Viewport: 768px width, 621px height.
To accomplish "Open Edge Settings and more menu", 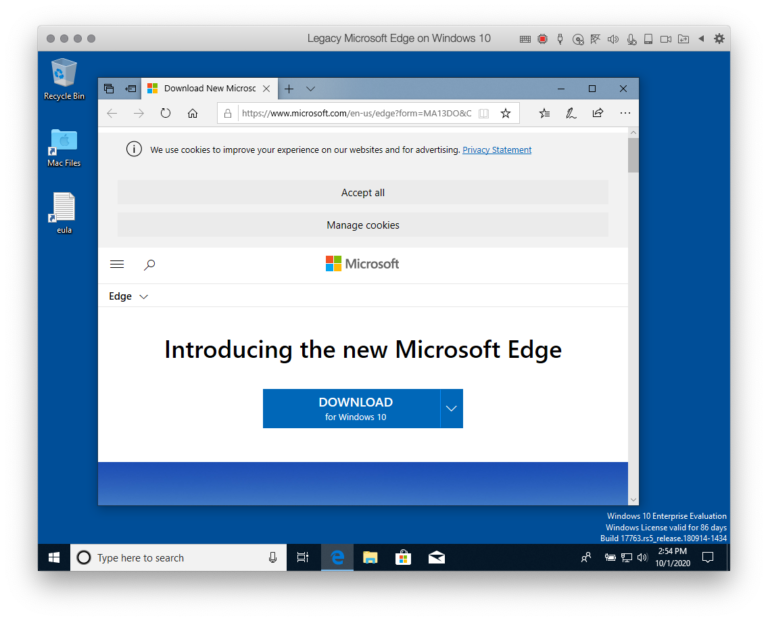I will pos(625,113).
